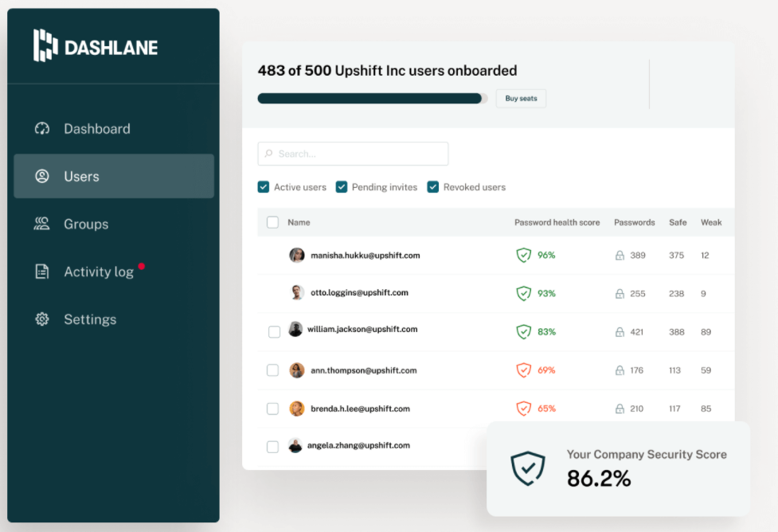Go to Activity log in sidebar
Image resolution: width=778 pixels, height=532 pixels.
[x=98, y=272]
